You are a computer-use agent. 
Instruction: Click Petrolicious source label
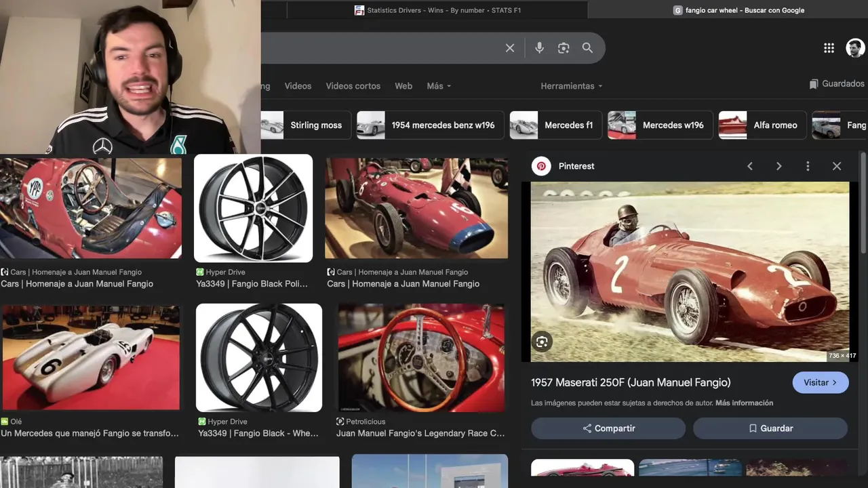coord(366,422)
